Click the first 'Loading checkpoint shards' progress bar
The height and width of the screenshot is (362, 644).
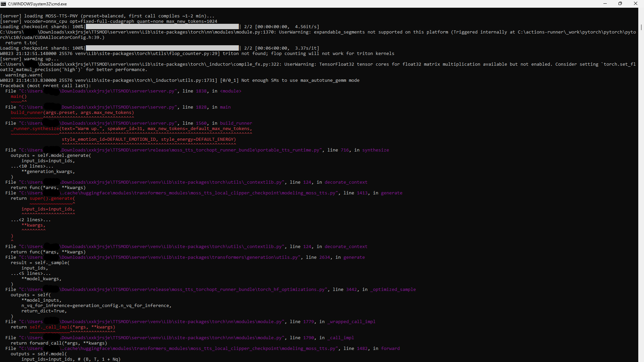coord(162,27)
